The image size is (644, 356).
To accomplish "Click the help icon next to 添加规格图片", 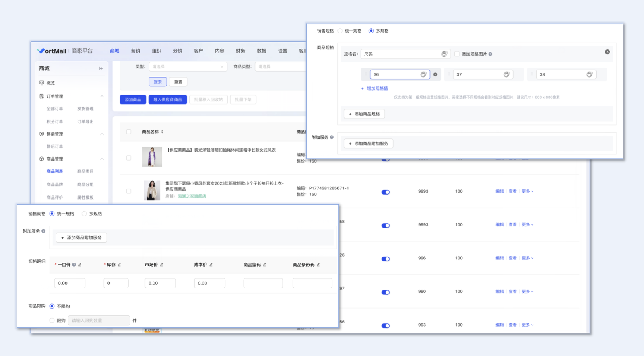I will 490,54.
